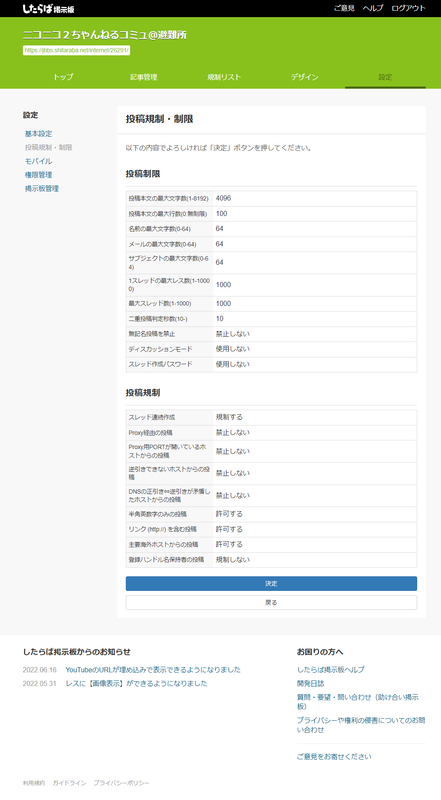
Task: Switch to the 設定 tab
Action: tap(385, 77)
